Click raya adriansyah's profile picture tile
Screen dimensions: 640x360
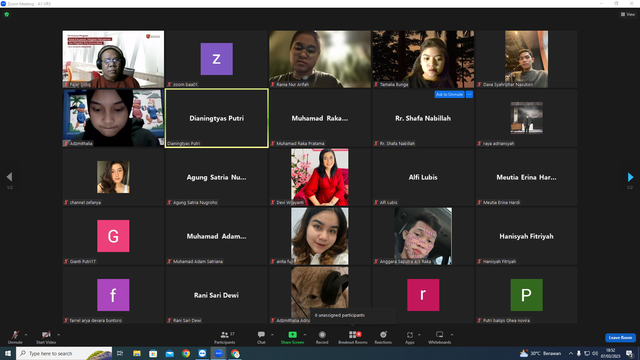[527, 118]
